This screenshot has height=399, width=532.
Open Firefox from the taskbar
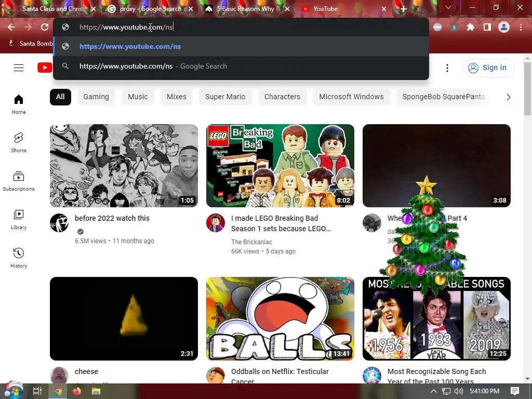[77, 391]
